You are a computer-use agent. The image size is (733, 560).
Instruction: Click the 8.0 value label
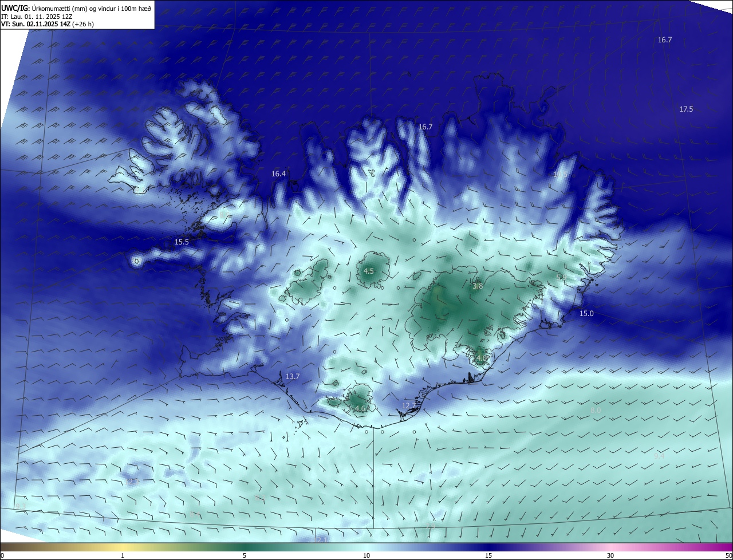(596, 411)
